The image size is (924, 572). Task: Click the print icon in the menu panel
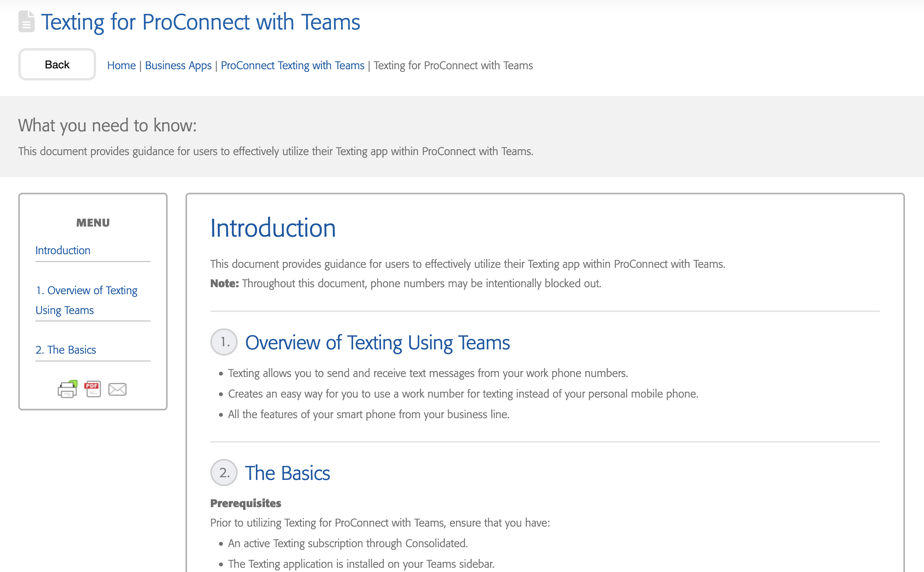tap(68, 389)
